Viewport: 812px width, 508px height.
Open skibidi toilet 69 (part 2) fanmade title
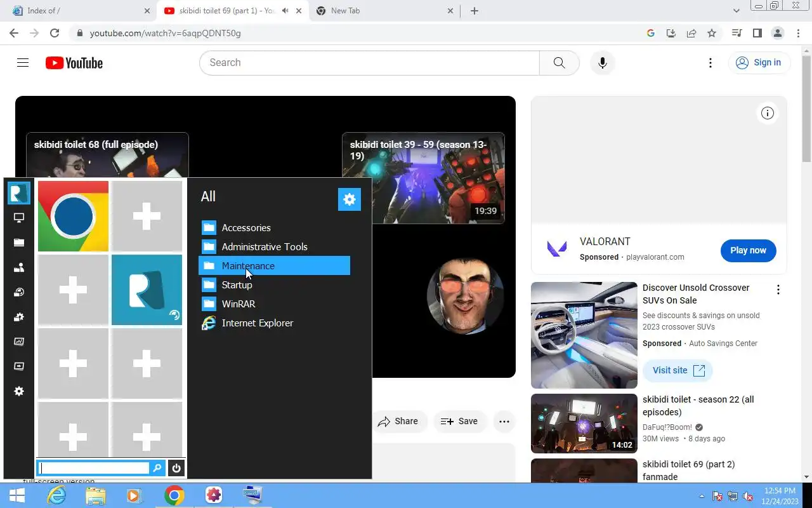689,471
